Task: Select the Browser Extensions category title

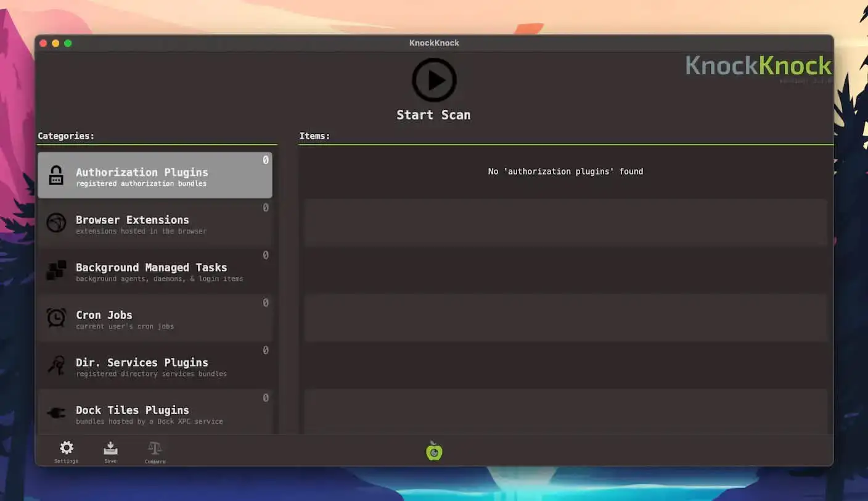Action: (133, 220)
